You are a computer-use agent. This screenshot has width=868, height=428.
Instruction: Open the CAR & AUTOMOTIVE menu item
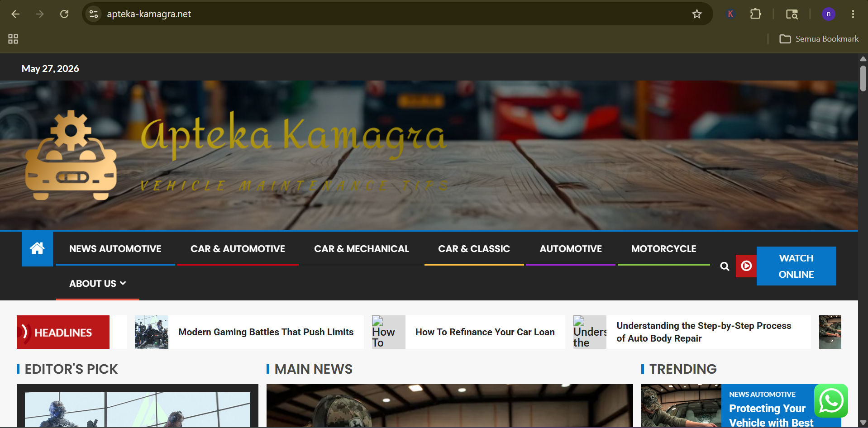(238, 249)
